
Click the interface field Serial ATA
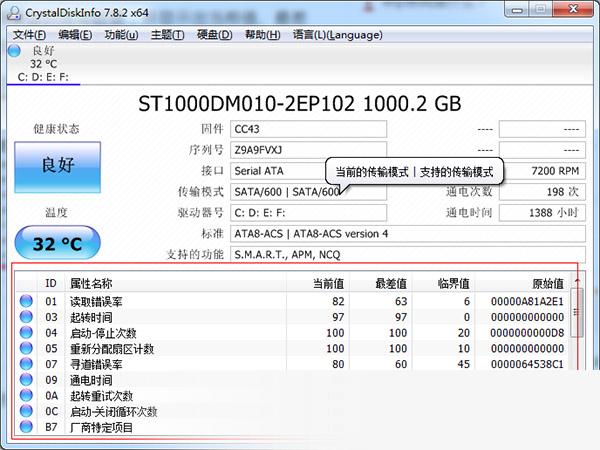pyautogui.click(x=279, y=171)
